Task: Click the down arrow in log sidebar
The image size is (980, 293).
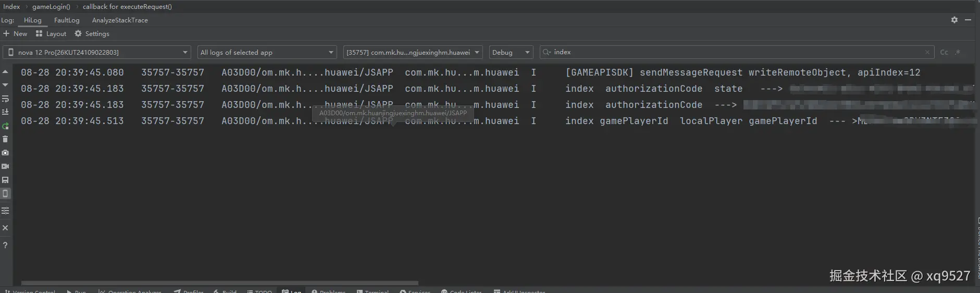Action: [x=5, y=85]
